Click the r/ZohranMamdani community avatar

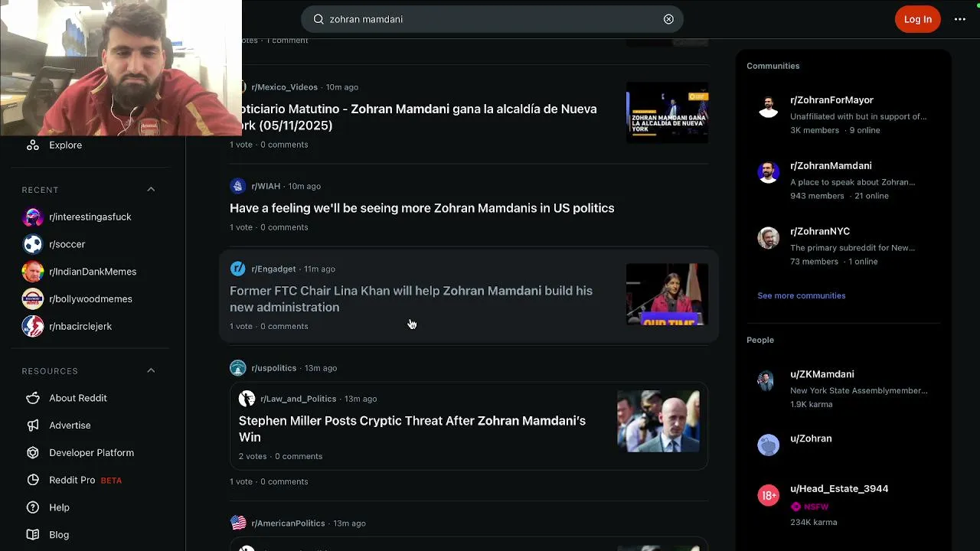pos(768,172)
